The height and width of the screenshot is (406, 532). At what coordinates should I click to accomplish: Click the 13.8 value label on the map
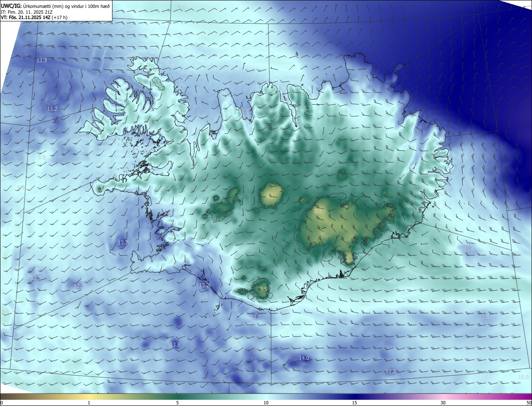175,345
